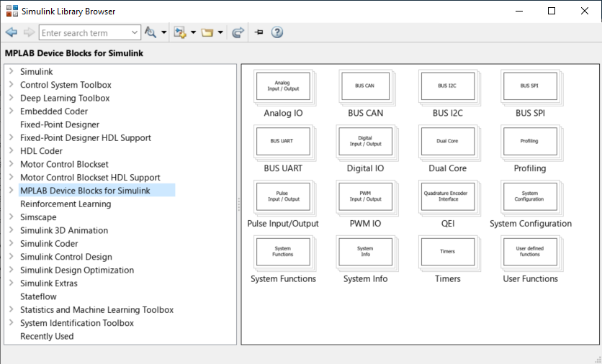602x364 pixels.
Task: Click the back navigation arrow
Action: tap(11, 32)
